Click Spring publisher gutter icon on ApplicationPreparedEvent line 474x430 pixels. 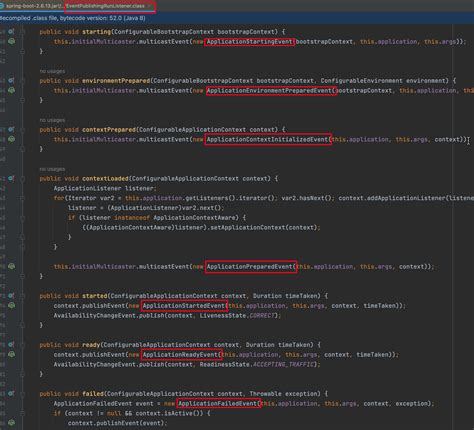click(11, 266)
